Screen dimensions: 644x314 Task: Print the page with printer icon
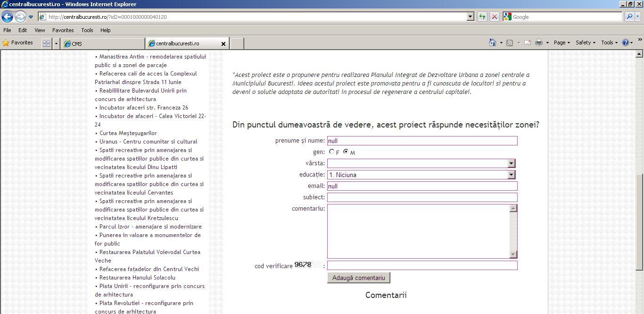(539, 42)
